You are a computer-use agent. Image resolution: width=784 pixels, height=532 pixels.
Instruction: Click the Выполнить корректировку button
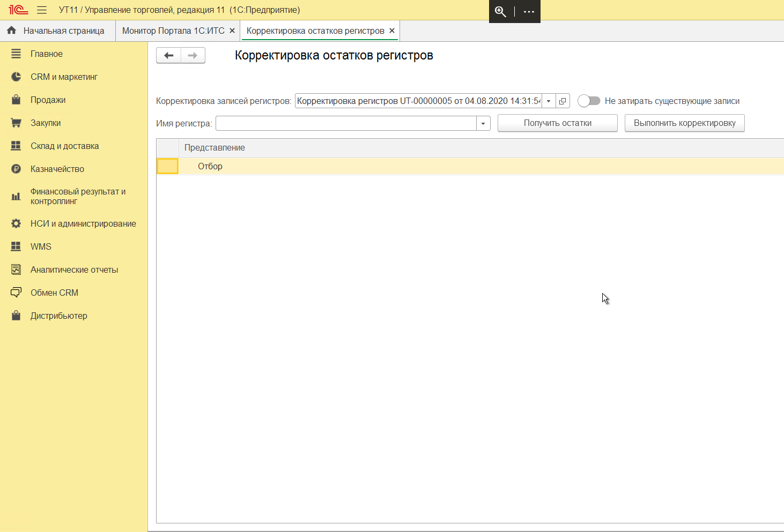(x=685, y=123)
